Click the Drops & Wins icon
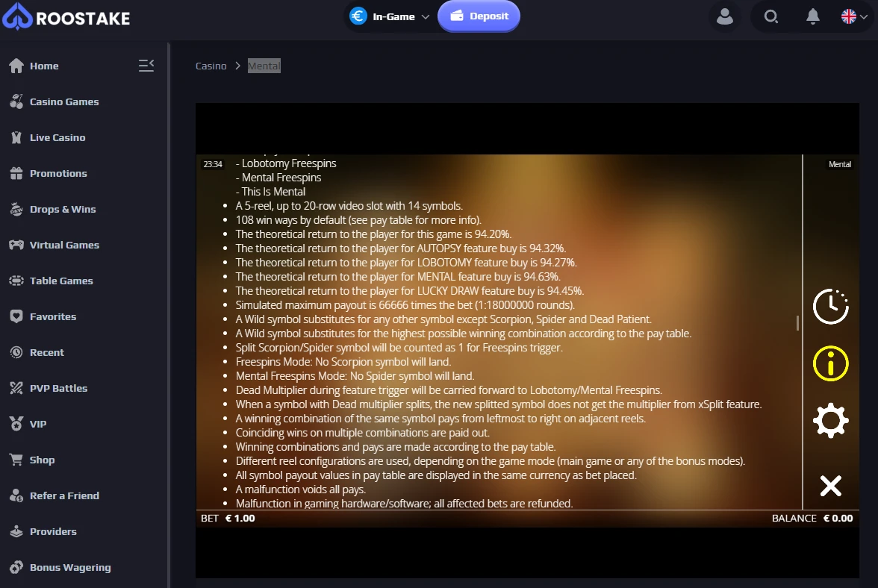878x588 pixels. pyautogui.click(x=16, y=209)
